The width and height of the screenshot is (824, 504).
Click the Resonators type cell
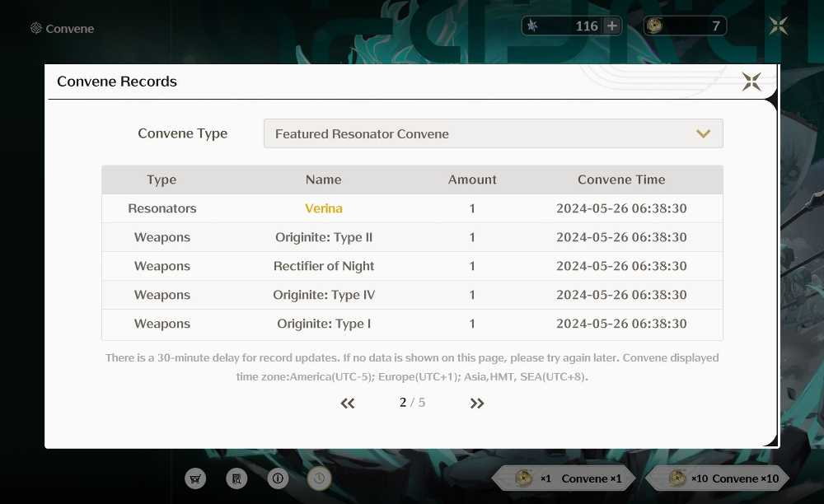162,208
